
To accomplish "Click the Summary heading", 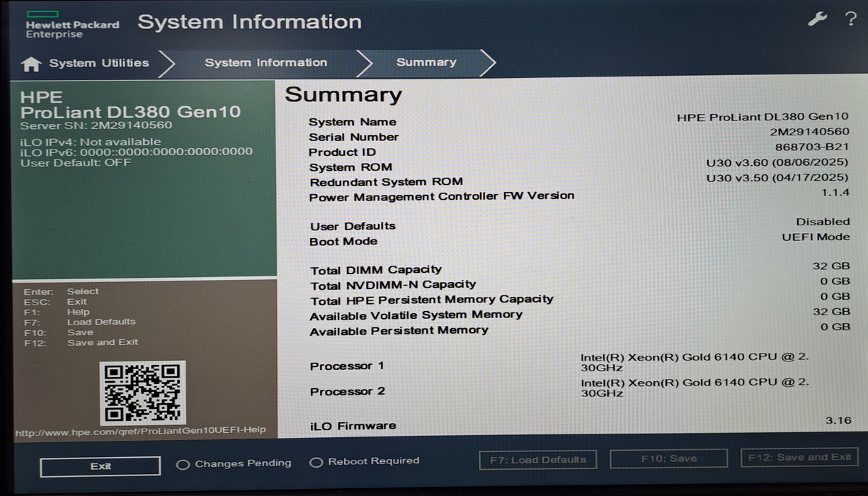I will click(343, 94).
